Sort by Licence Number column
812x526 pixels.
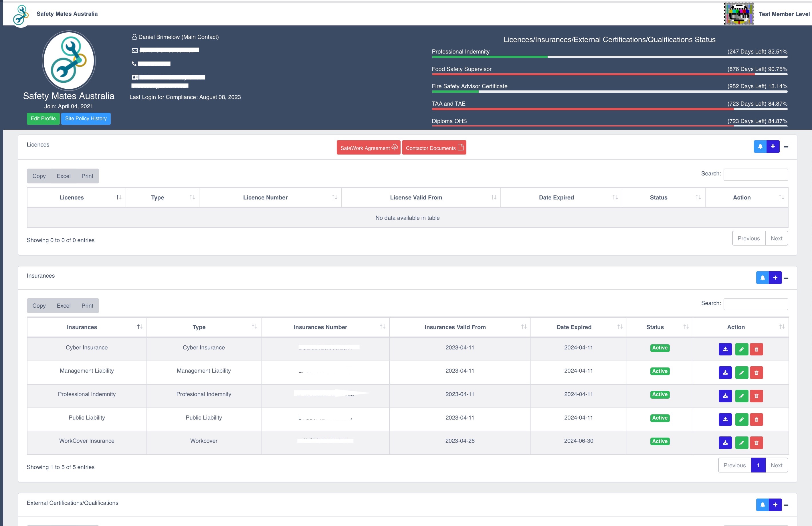[x=270, y=197]
